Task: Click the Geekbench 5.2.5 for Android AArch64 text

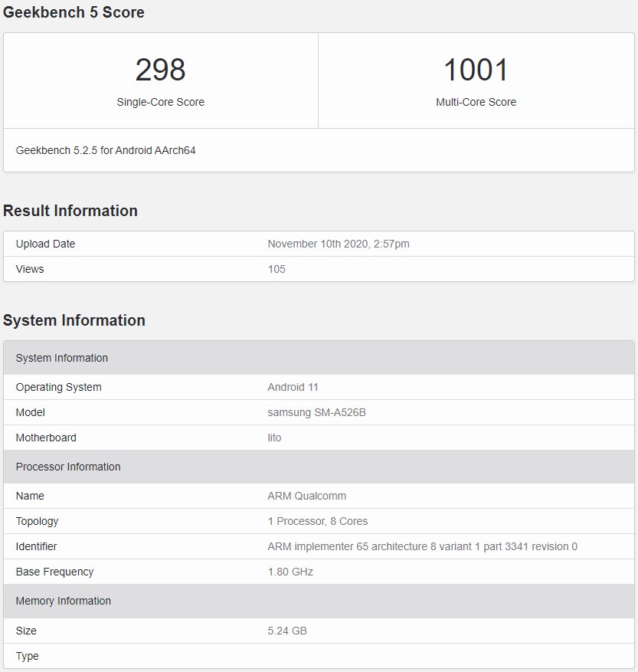Action: coord(106,150)
